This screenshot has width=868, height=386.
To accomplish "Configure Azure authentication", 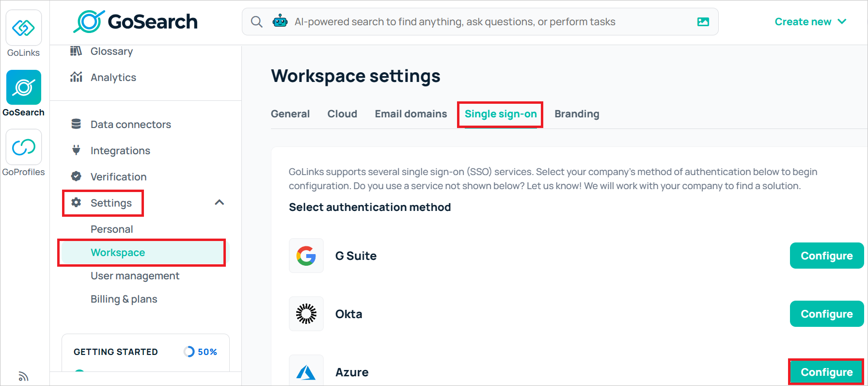I will click(x=826, y=372).
